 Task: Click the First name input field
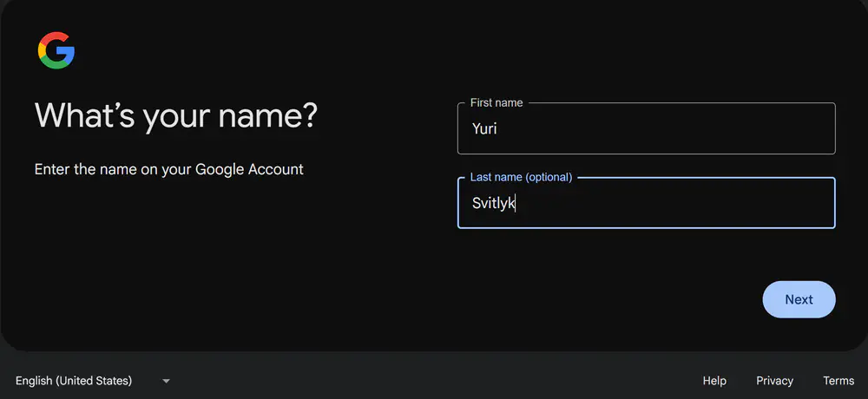[646, 129]
